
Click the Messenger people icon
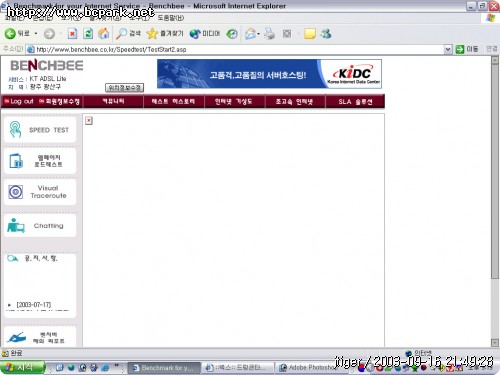[x=326, y=34]
